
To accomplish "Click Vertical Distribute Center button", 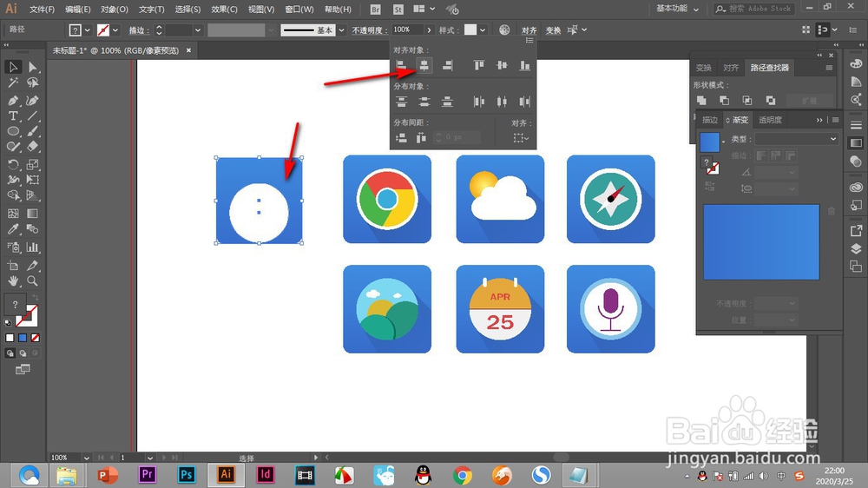I will 424,102.
